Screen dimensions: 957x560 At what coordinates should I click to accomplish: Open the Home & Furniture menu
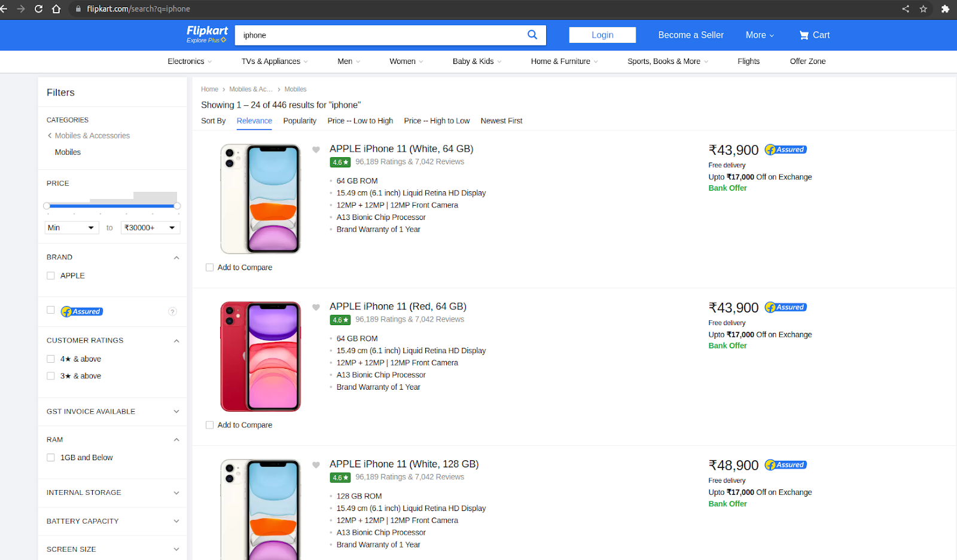pyautogui.click(x=564, y=62)
